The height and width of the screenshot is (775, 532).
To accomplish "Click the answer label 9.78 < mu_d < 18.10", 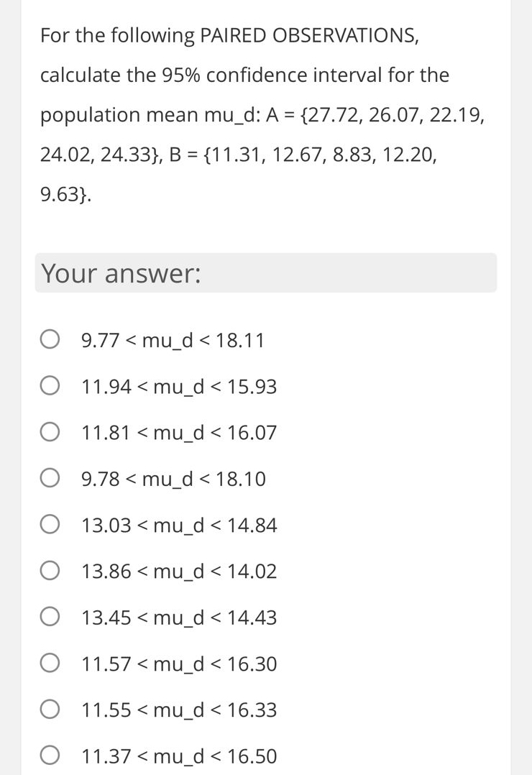I will tap(173, 478).
